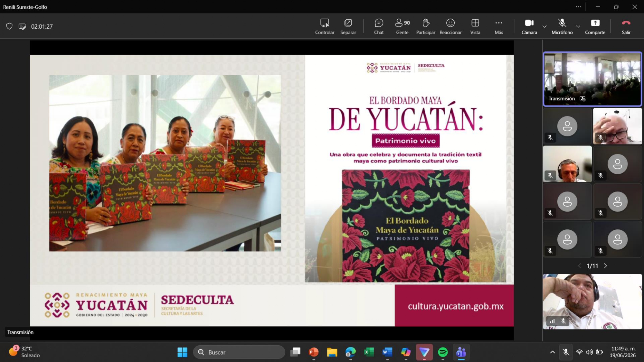Select the Transmisión video thumbnail
Image resolution: width=644 pixels, height=362 pixels.
click(x=592, y=79)
